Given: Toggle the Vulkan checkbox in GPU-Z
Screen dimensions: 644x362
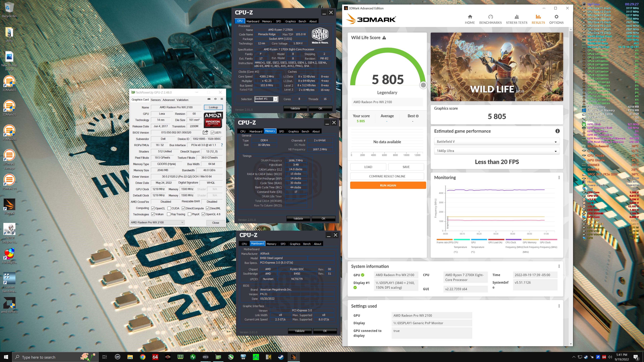Looking at the screenshot, I should coord(153,214).
